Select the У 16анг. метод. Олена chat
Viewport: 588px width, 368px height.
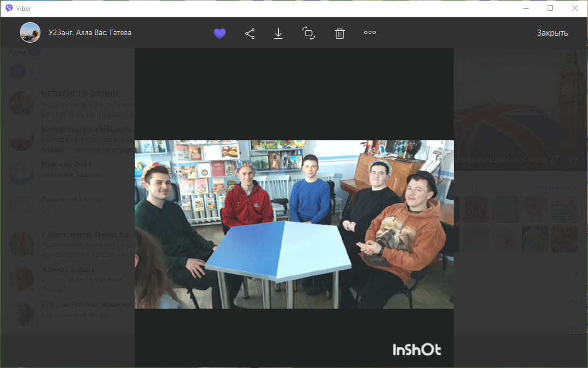pos(86,234)
